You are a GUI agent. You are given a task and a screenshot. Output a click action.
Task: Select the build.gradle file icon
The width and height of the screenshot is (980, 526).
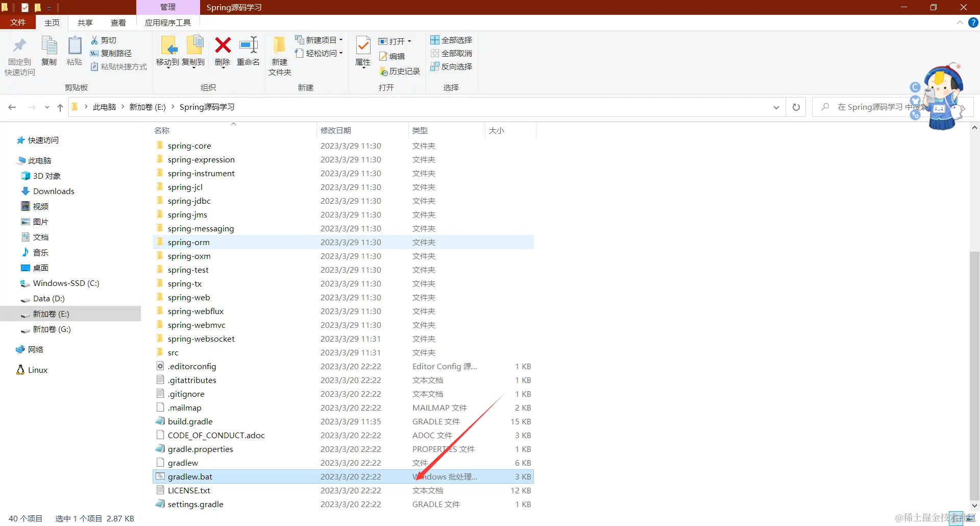[x=160, y=421]
